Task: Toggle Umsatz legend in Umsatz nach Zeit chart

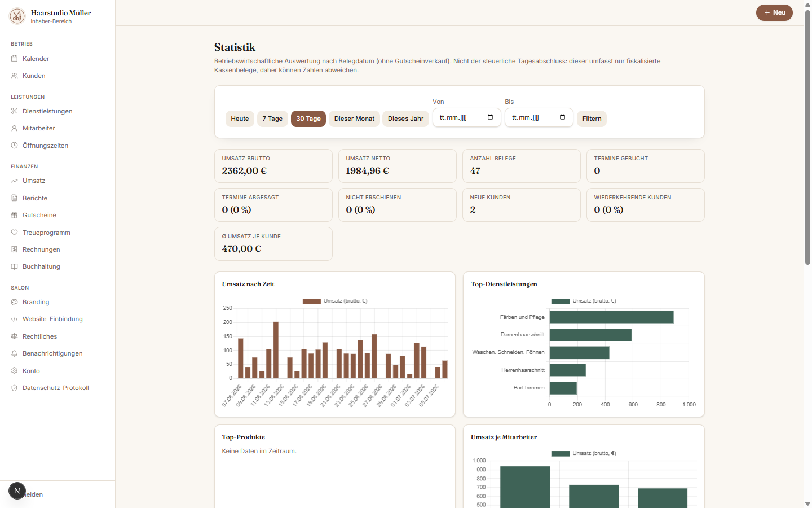Action: click(335, 301)
